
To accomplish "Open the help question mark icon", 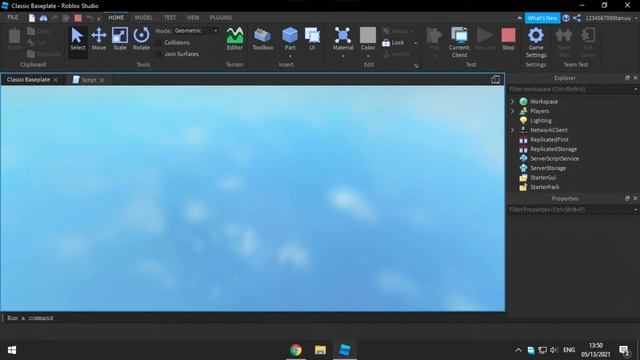I will 566,18.
